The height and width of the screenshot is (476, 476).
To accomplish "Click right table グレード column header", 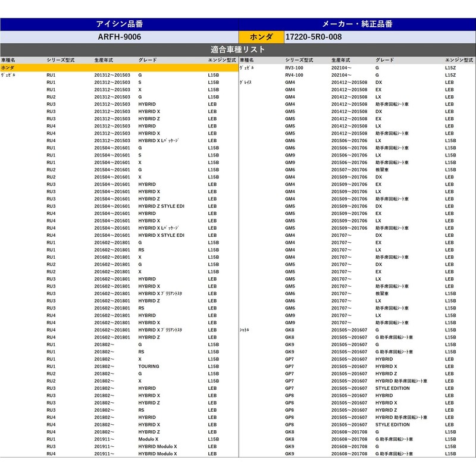I will [385, 61].
